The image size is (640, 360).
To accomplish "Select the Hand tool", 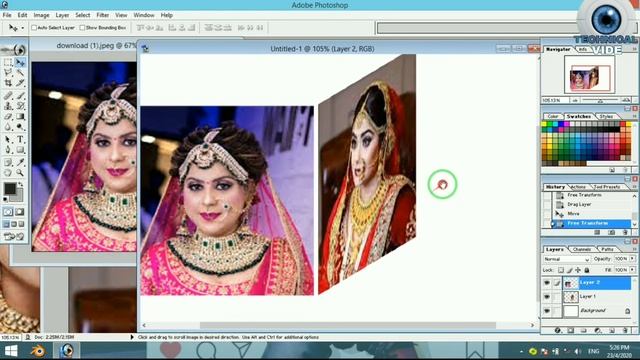I will 8,173.
